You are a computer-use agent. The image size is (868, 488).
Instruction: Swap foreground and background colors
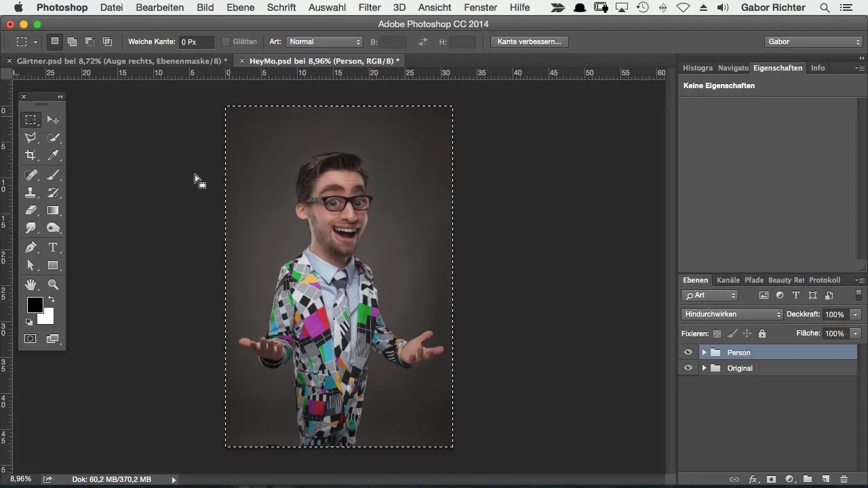51,300
